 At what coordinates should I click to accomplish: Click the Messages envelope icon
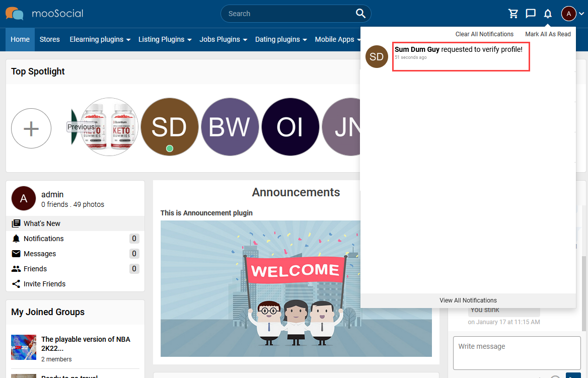click(x=16, y=254)
